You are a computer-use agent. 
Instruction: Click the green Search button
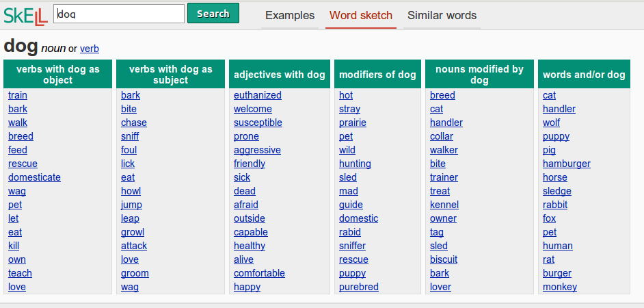[213, 13]
